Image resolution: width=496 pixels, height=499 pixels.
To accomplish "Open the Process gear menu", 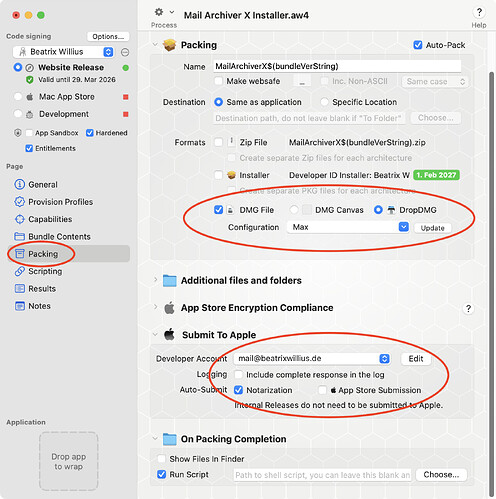I will coord(164,13).
